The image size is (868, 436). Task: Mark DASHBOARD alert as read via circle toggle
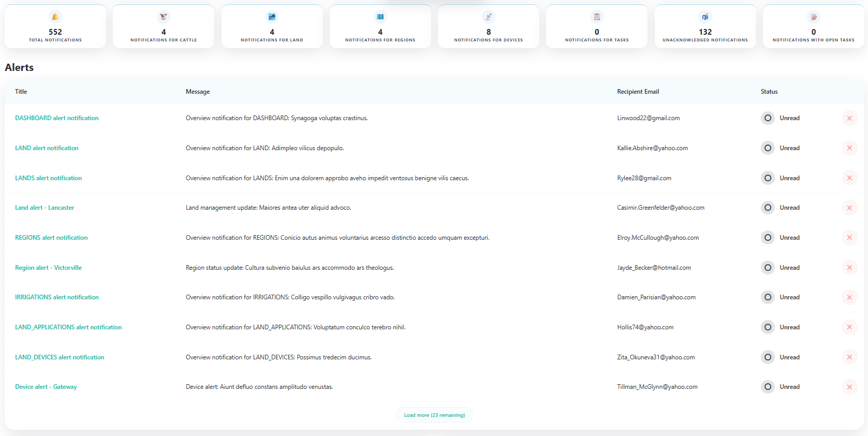pos(768,118)
